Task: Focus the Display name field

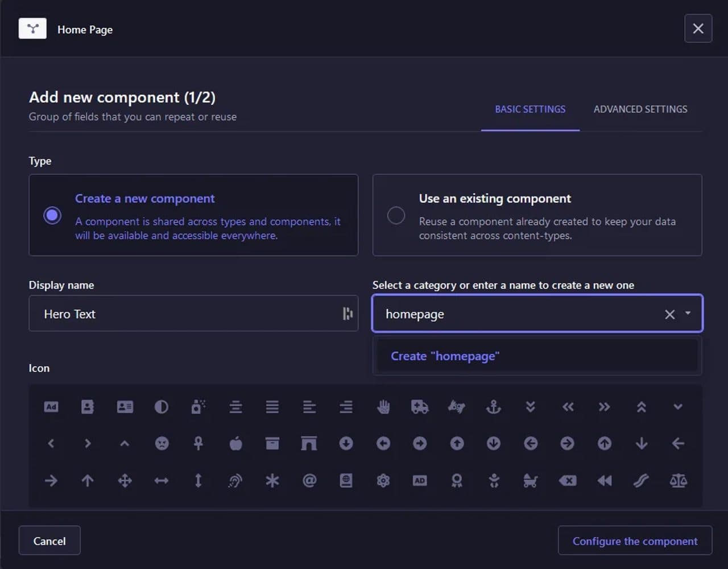Action: [x=193, y=314]
